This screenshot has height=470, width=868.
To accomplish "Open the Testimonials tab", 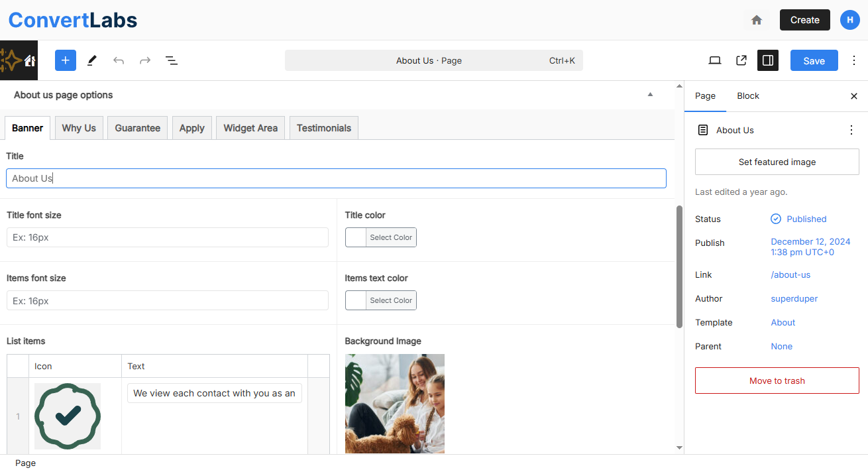I will 323,128.
